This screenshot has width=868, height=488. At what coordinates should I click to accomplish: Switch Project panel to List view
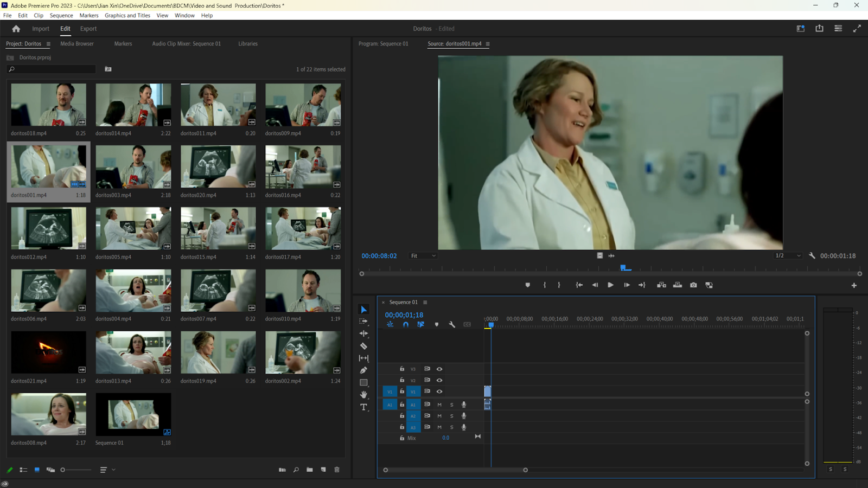coord(23,470)
